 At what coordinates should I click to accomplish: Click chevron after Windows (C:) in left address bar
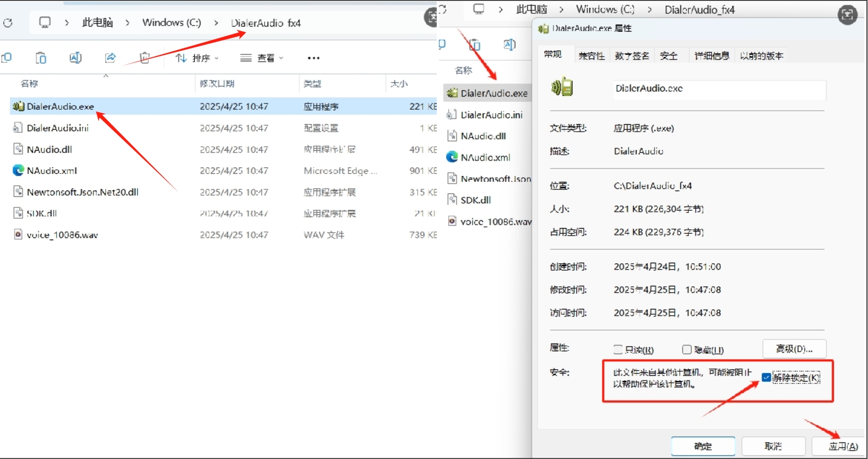click(217, 23)
